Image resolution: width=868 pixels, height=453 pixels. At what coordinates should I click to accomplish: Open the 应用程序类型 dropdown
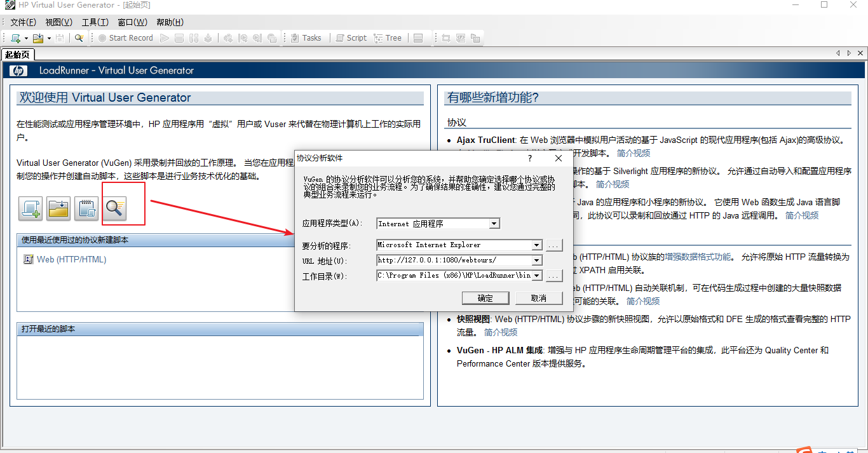pyautogui.click(x=494, y=224)
